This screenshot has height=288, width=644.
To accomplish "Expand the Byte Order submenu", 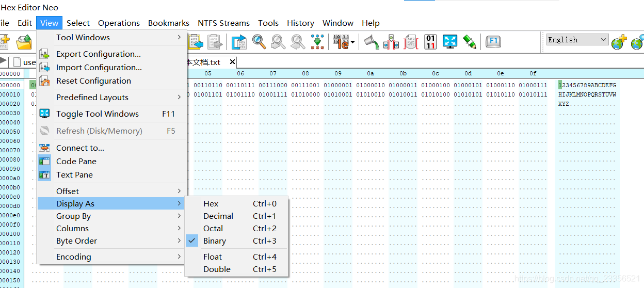I will click(112, 241).
